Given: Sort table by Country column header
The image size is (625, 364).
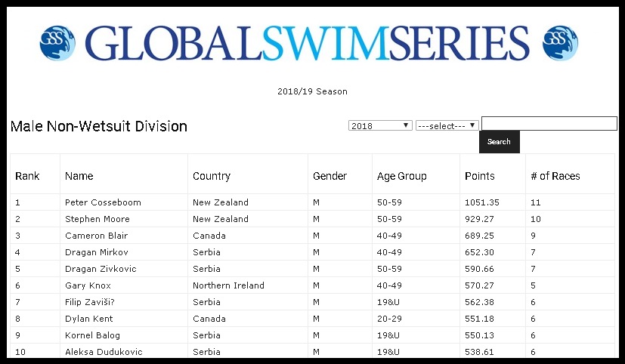Looking at the screenshot, I should coord(212,176).
